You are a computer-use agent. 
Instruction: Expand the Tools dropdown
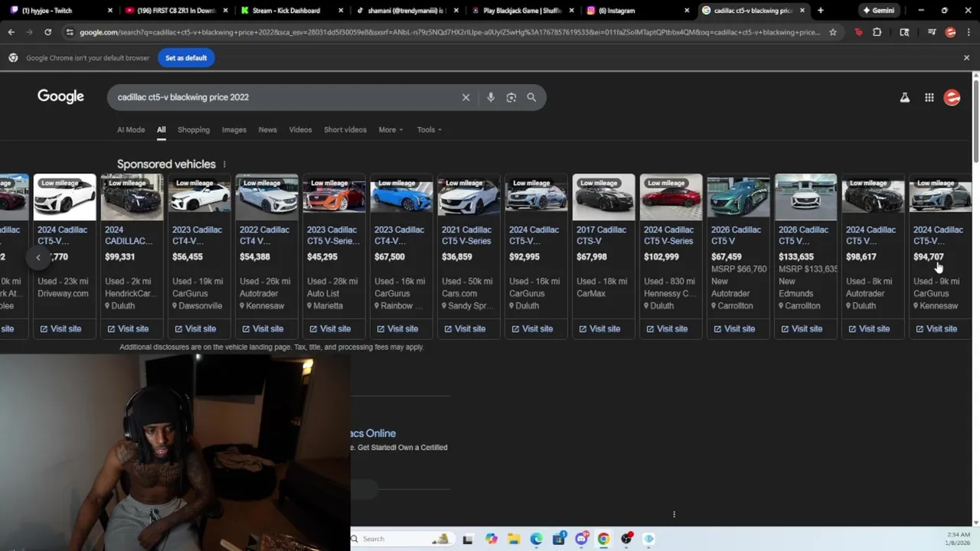pyautogui.click(x=429, y=129)
